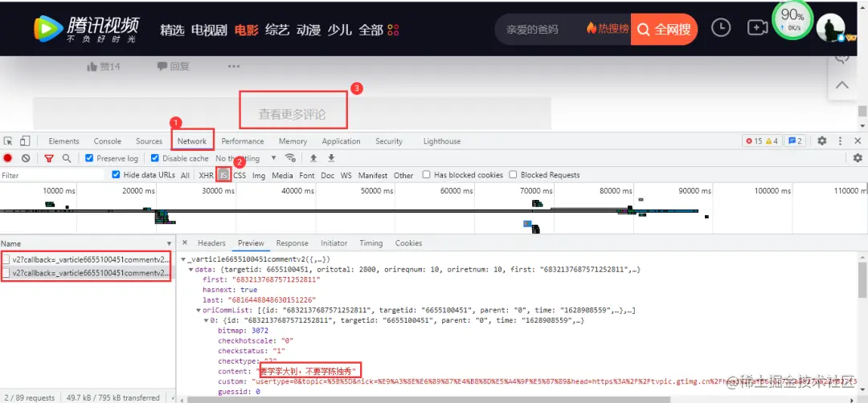Collapse the oriCommList item 0 node
Screen dimensions: 868x403
(206, 320)
